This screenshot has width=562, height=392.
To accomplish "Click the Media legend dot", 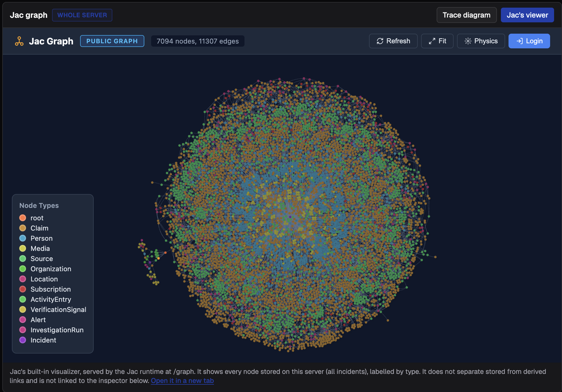I will [23, 248].
